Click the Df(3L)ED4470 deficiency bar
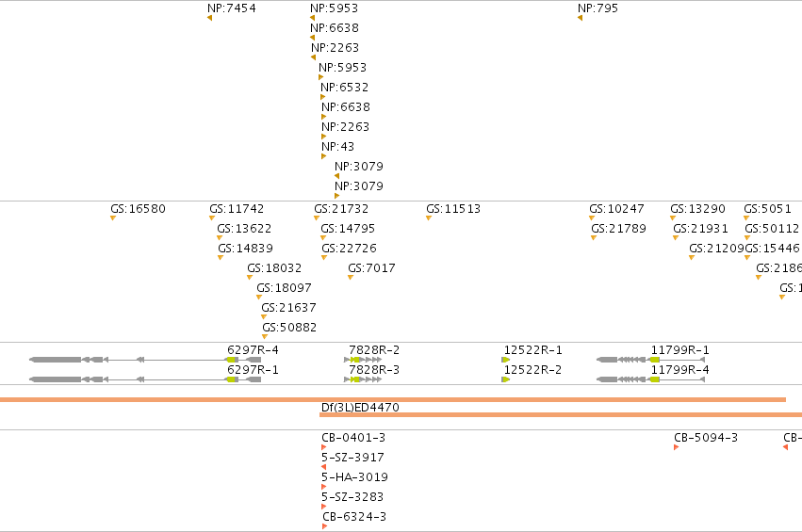Image resolution: width=802 pixels, height=532 pixels. coord(561,415)
